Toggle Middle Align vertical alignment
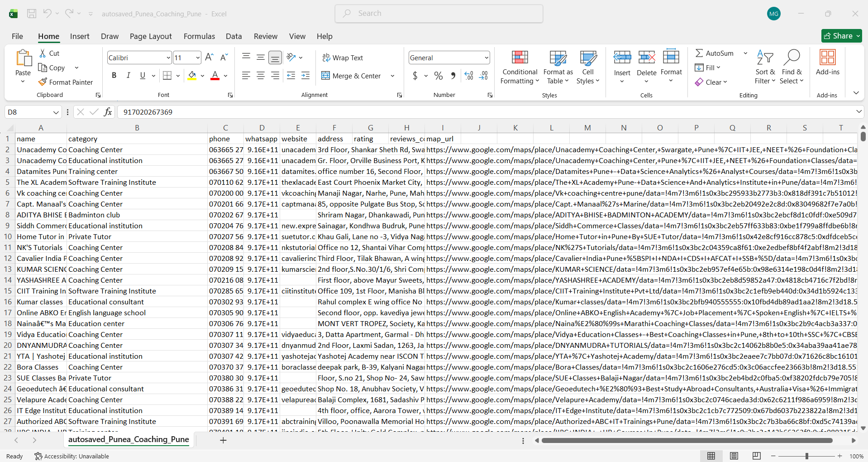 (x=261, y=57)
